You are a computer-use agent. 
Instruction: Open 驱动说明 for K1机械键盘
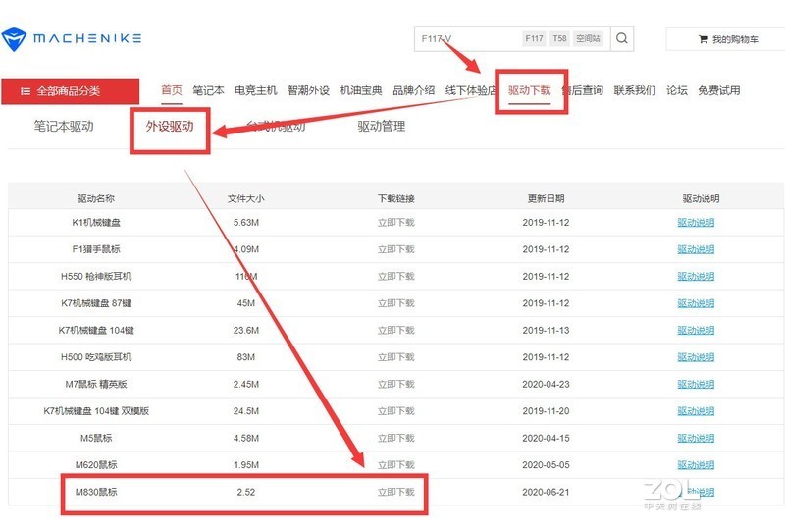pyautogui.click(x=696, y=223)
